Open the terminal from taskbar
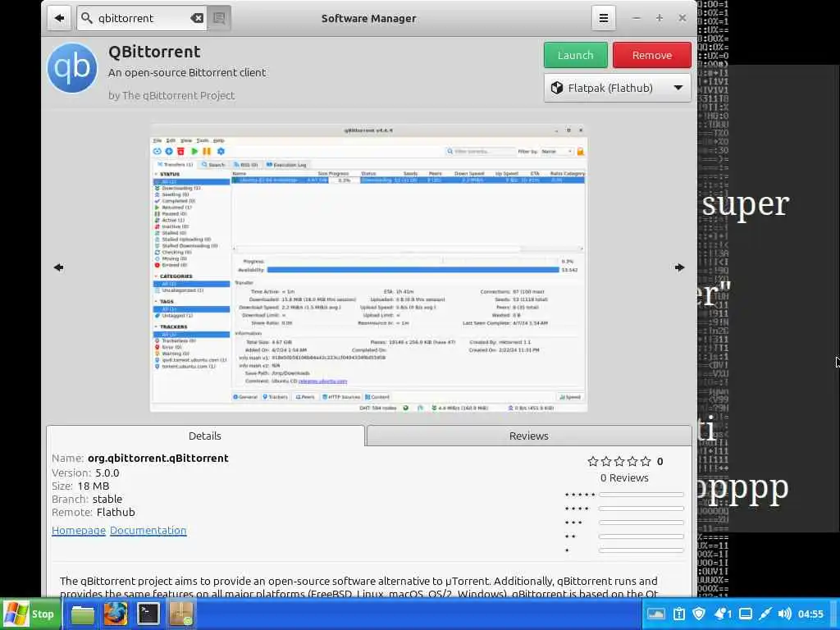Image resolution: width=840 pixels, height=630 pixels. [148, 614]
